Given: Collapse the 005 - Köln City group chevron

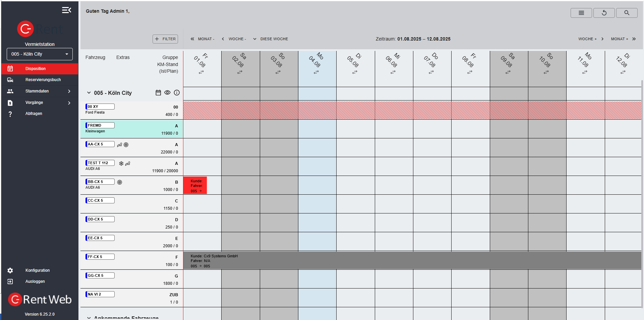Looking at the screenshot, I should 89,93.
